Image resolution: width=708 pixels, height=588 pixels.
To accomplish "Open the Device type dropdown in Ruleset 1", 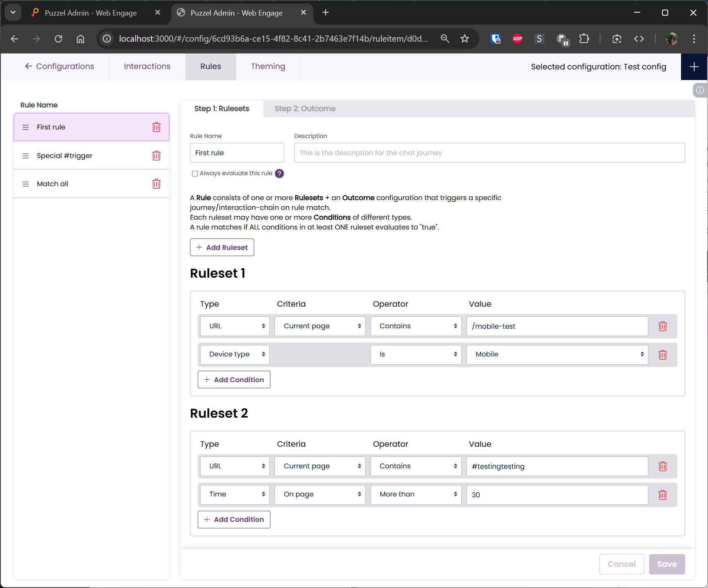I will [x=235, y=354].
